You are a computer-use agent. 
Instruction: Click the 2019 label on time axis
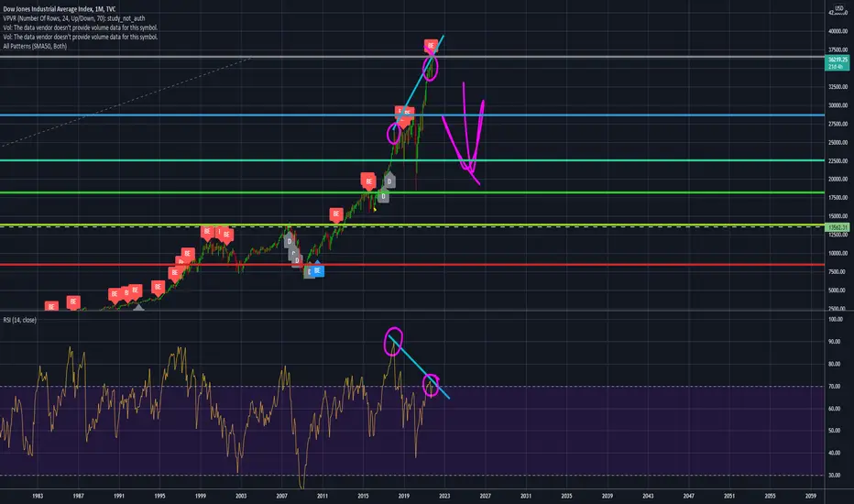(x=403, y=496)
